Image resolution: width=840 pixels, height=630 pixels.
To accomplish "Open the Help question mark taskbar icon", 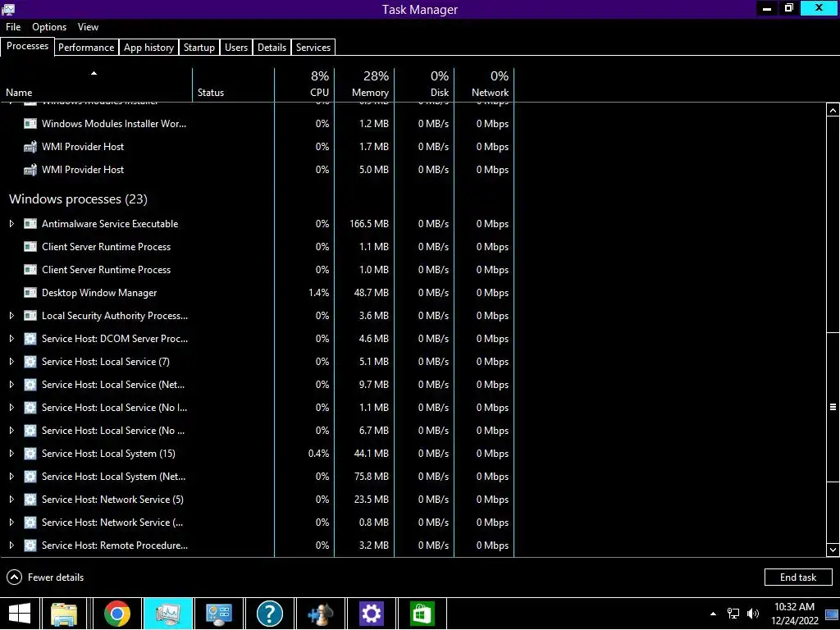I will pyautogui.click(x=269, y=614).
